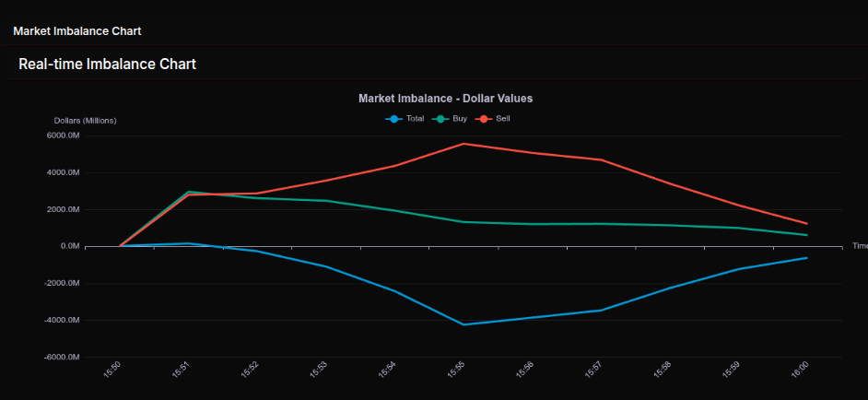The width and height of the screenshot is (868, 400).
Task: Click the Real-time Imbalance Chart heading
Action: (x=107, y=65)
